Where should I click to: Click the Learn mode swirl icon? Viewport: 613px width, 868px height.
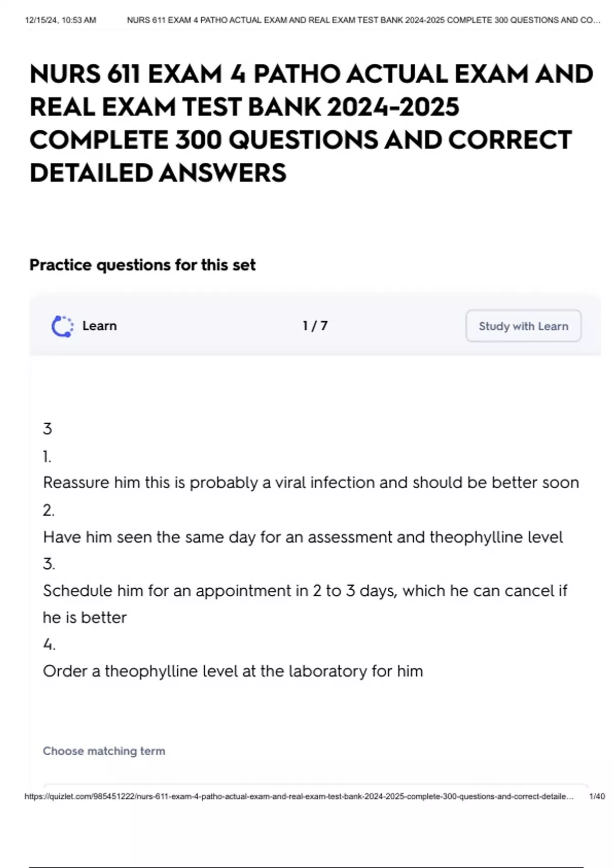click(62, 326)
